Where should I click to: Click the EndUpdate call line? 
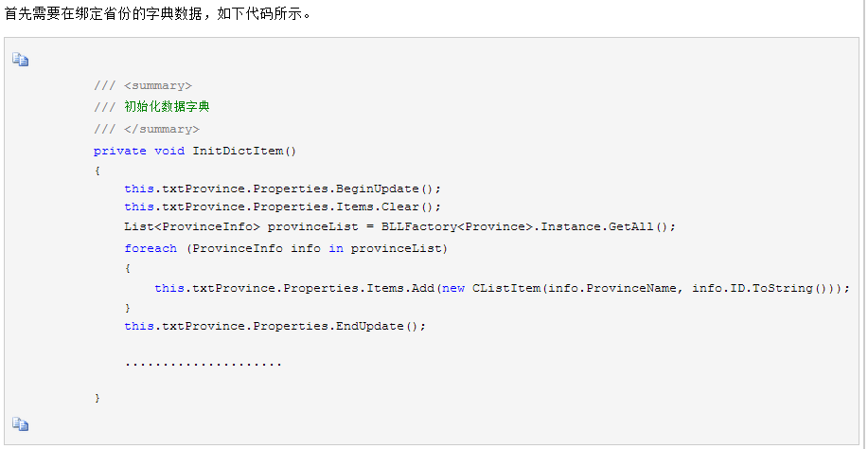click(x=275, y=326)
